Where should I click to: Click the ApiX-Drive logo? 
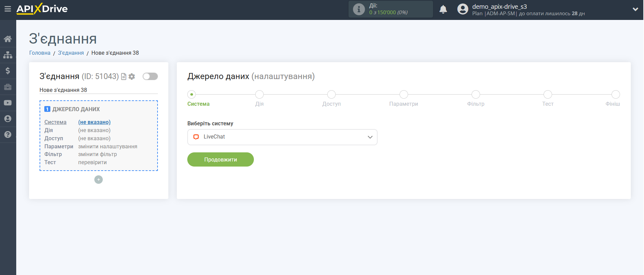[x=42, y=9]
